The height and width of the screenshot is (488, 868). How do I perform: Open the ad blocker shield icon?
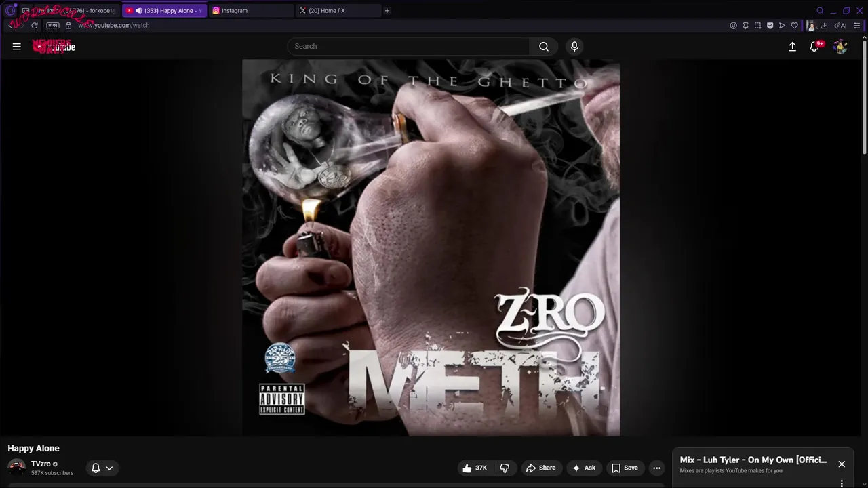[770, 26]
